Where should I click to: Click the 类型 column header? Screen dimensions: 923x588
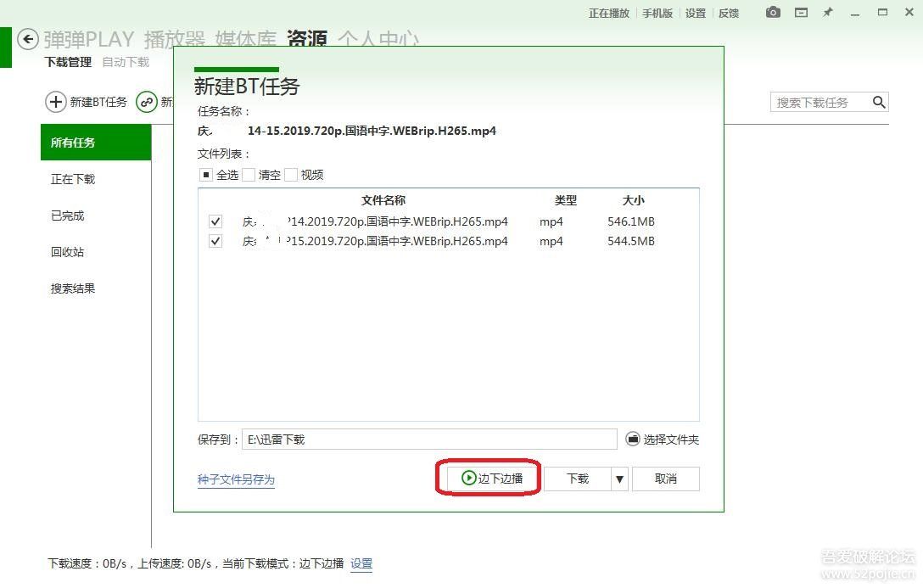566,201
